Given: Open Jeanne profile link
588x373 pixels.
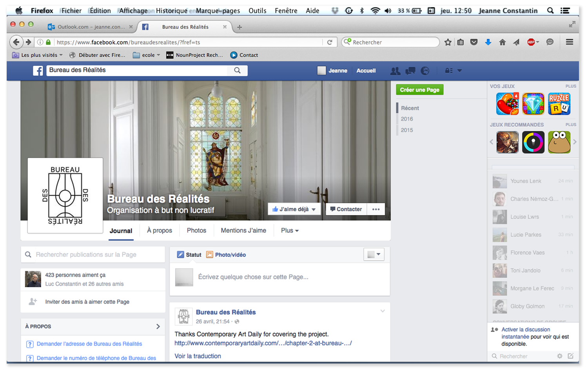Looking at the screenshot, I should click(x=332, y=71).
